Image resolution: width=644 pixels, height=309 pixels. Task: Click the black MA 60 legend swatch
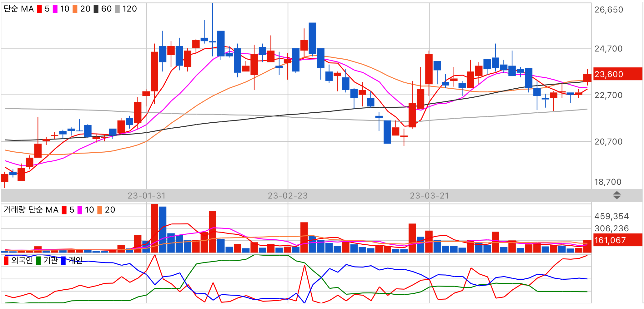tap(96, 9)
